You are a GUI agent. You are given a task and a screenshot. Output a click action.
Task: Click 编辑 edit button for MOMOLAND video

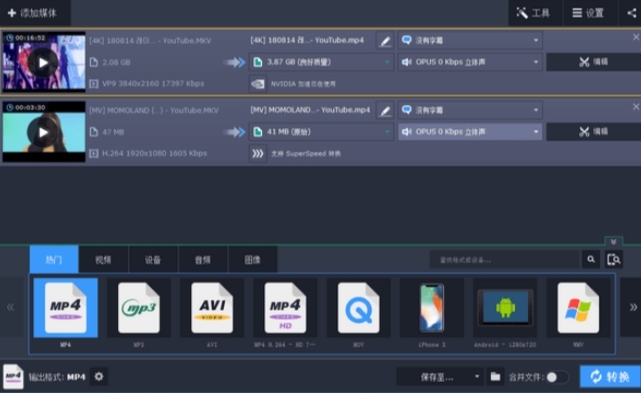[x=593, y=132]
